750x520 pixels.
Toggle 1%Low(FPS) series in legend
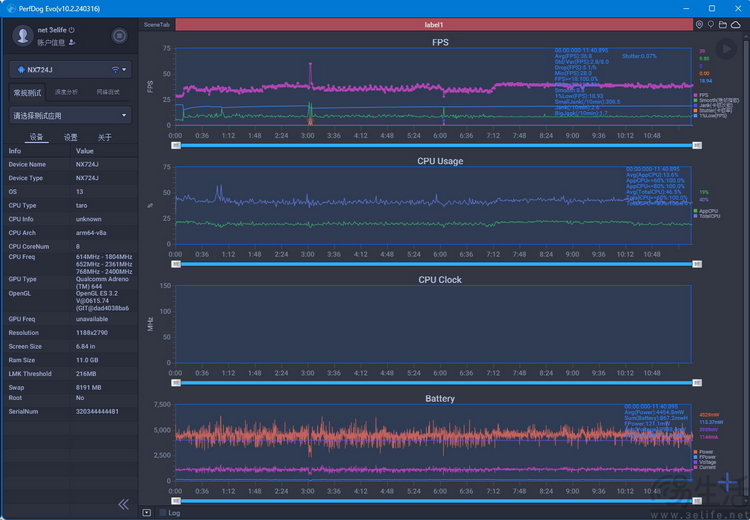pyautogui.click(x=710, y=116)
